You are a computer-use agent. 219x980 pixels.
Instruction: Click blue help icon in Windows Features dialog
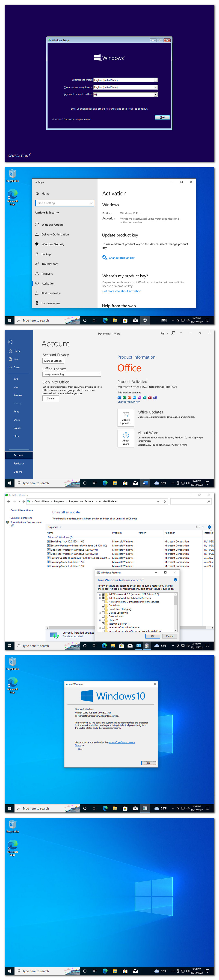pyautogui.click(x=175, y=580)
